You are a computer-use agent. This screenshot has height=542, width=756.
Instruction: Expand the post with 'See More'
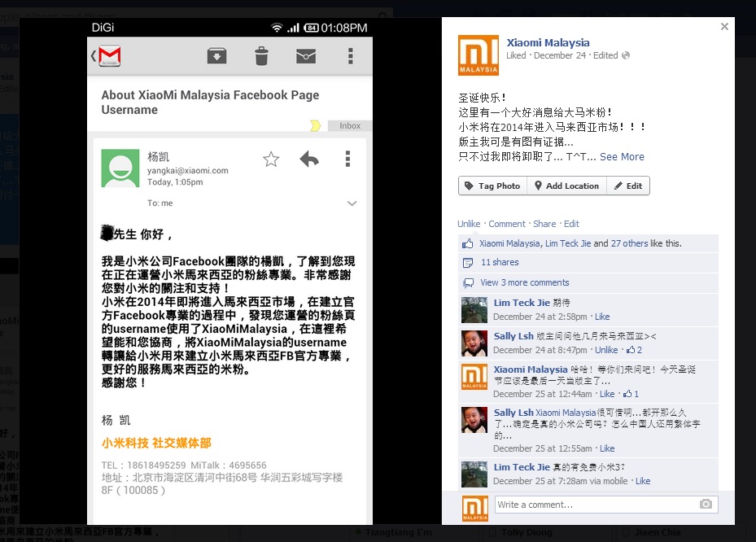(622, 157)
